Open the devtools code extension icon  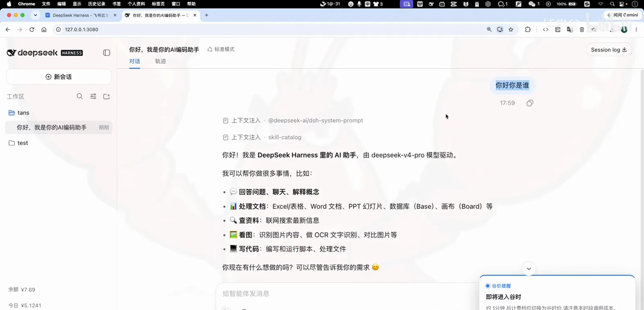[x=546, y=29]
